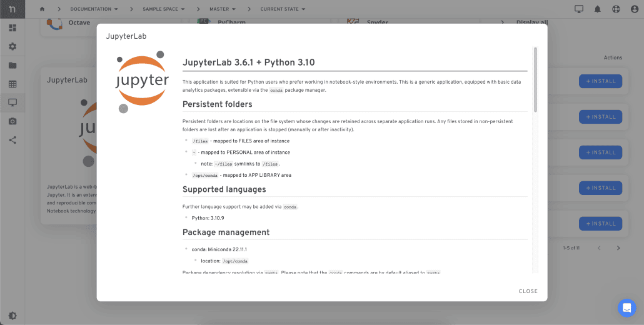The width and height of the screenshot is (644, 325).
Task: Open the share icon in sidebar
Action: click(x=13, y=141)
